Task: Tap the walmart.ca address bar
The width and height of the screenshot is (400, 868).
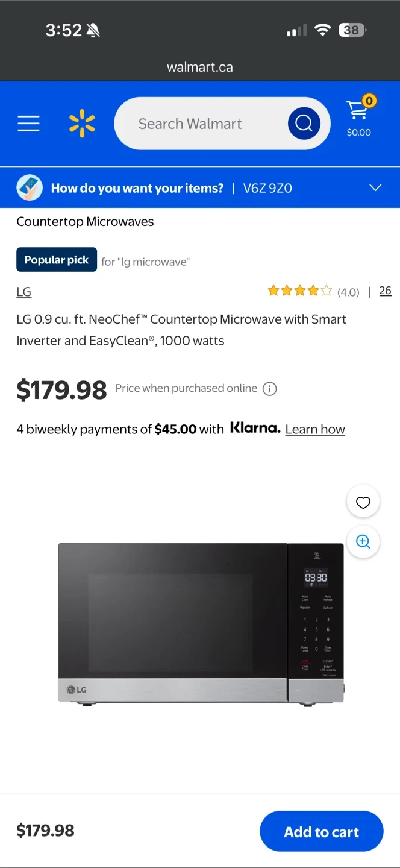Action: click(x=200, y=67)
